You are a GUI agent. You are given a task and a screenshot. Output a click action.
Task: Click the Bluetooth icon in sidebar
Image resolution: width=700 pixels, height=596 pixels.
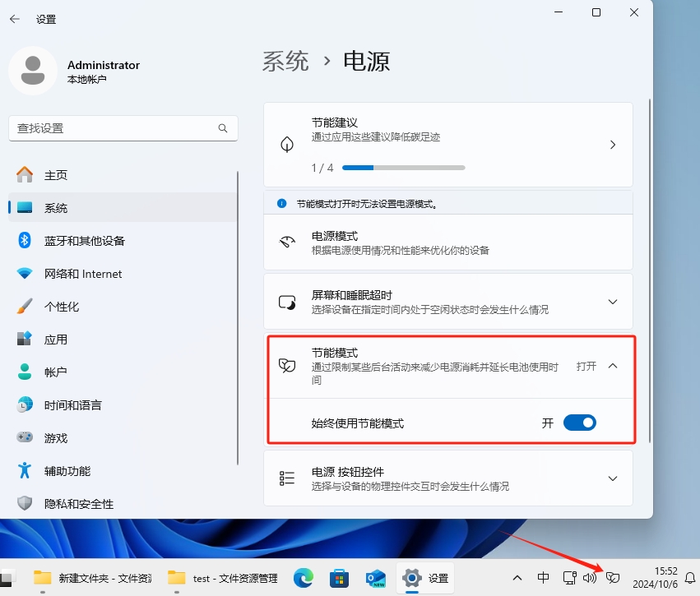pyautogui.click(x=25, y=240)
